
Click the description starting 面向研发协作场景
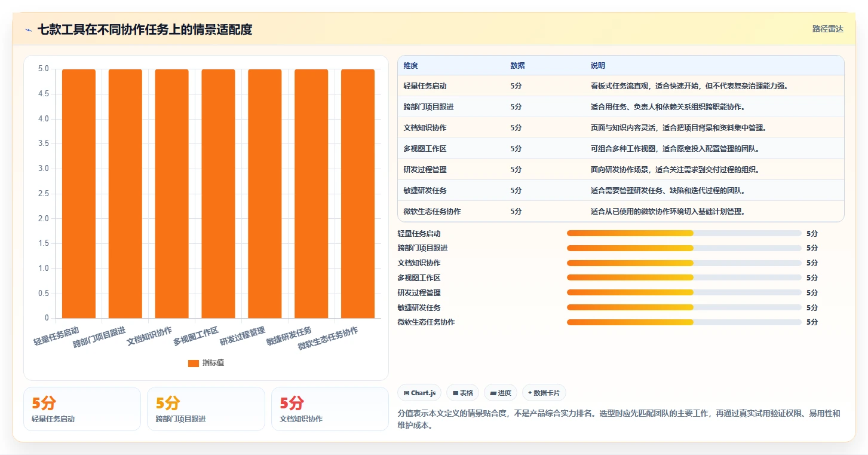point(676,170)
